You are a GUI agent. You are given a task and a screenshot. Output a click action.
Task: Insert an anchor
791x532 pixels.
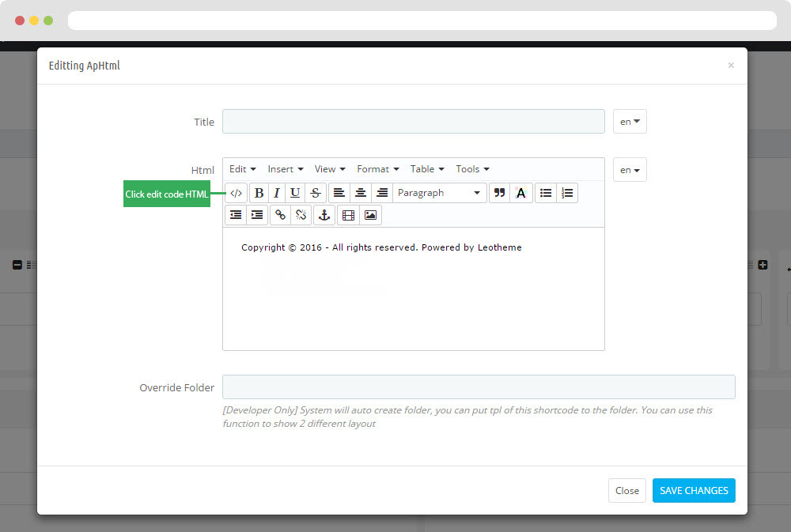(x=324, y=214)
